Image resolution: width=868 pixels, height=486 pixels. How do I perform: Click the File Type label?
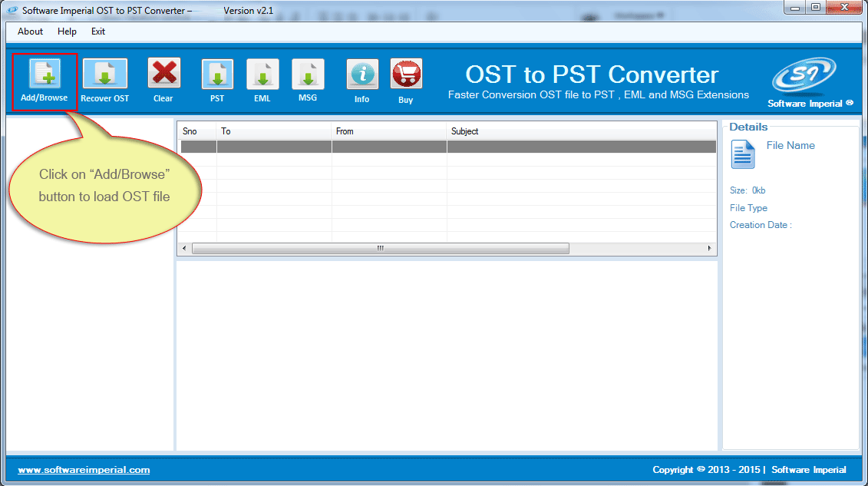pos(748,208)
